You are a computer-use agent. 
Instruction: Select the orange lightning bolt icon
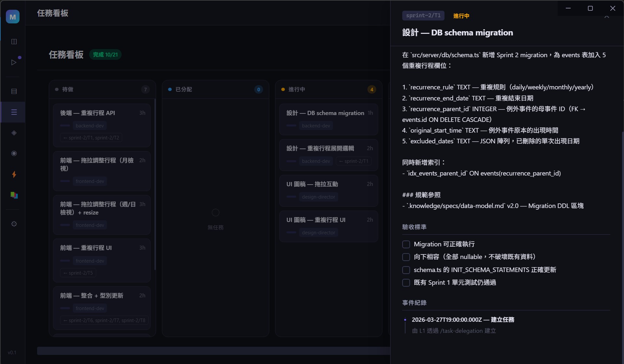click(x=14, y=175)
